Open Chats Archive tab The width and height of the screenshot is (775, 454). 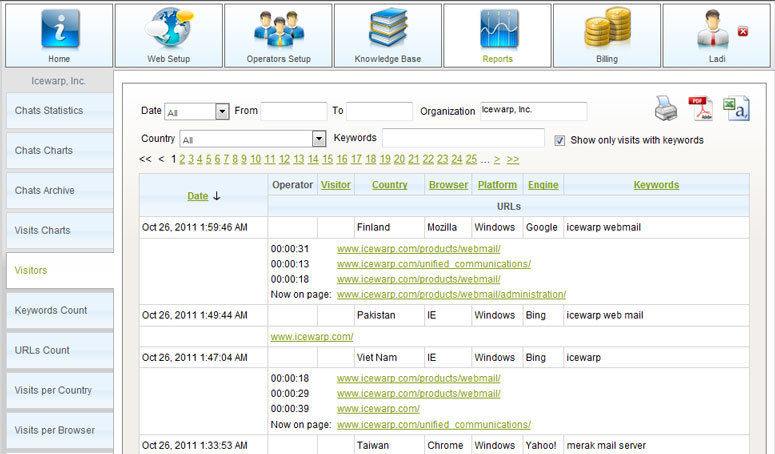click(x=60, y=191)
